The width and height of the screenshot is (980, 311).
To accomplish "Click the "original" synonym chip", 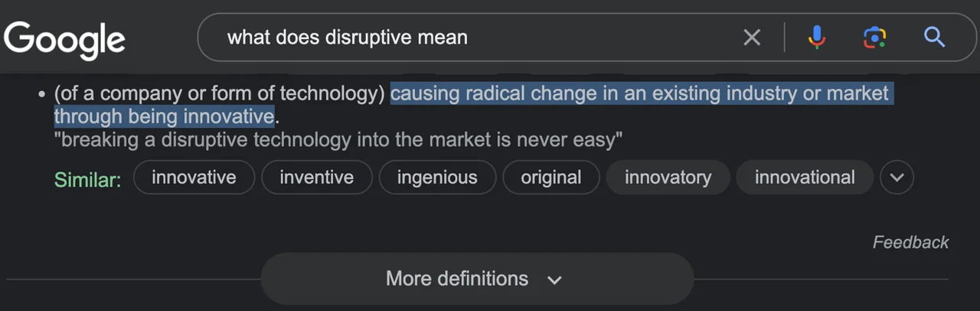I will (550, 178).
